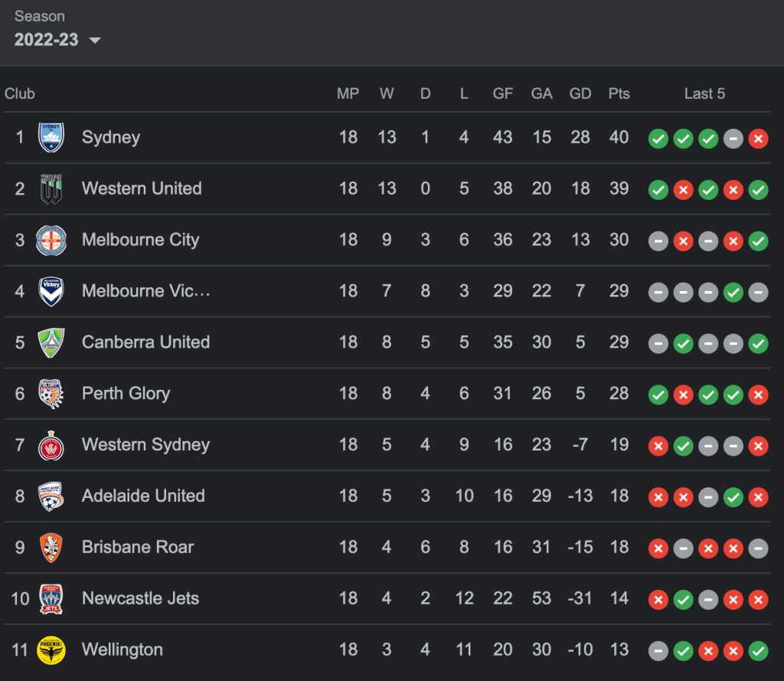Click the Melbourne Victory club badge
The image size is (784, 681).
tap(51, 292)
